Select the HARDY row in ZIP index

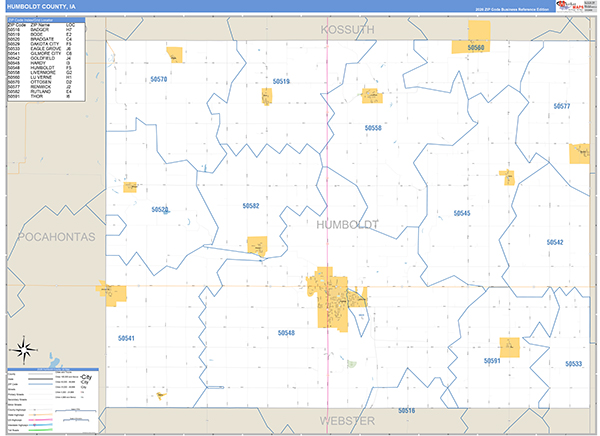click(x=41, y=63)
